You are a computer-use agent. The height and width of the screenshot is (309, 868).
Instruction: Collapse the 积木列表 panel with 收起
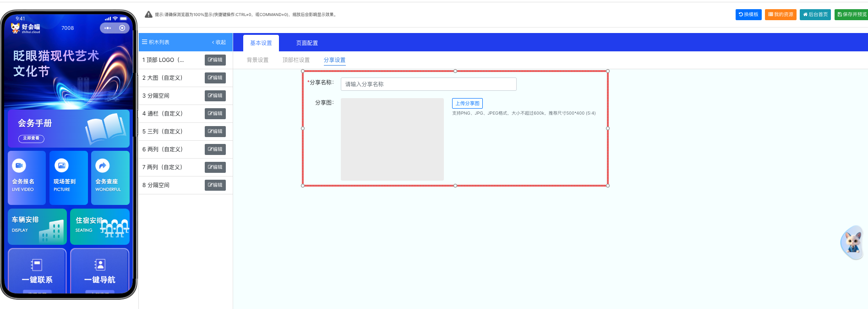219,42
